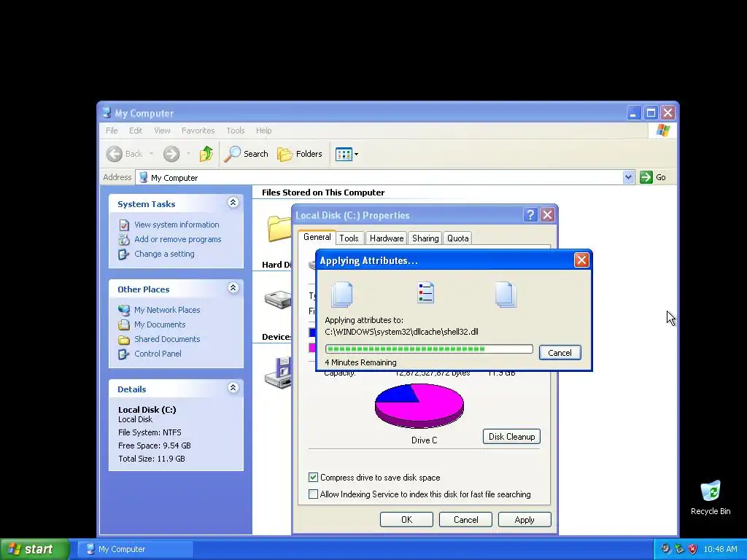Click the Back navigation arrow icon

click(115, 154)
